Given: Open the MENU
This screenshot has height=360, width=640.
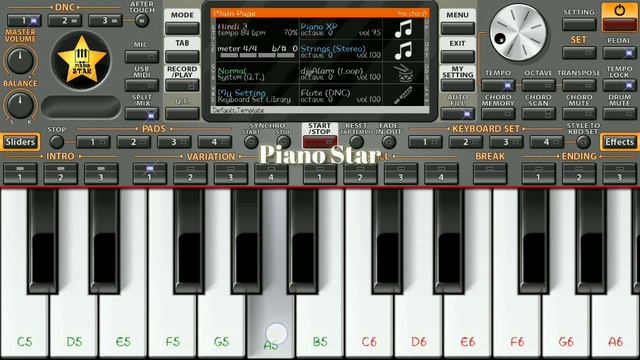Looking at the screenshot, I should coord(458,28).
